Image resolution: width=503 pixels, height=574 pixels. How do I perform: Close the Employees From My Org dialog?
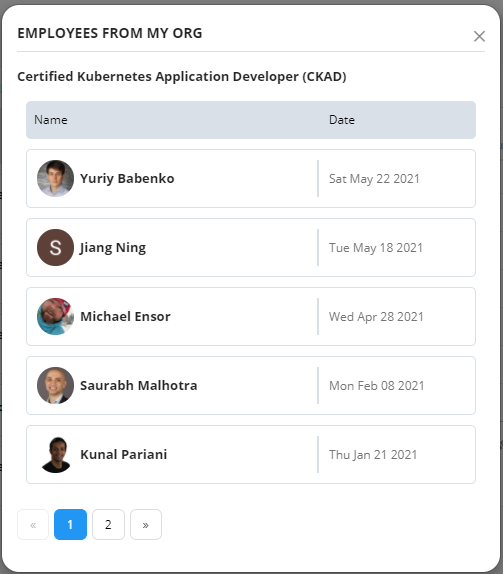click(x=479, y=36)
